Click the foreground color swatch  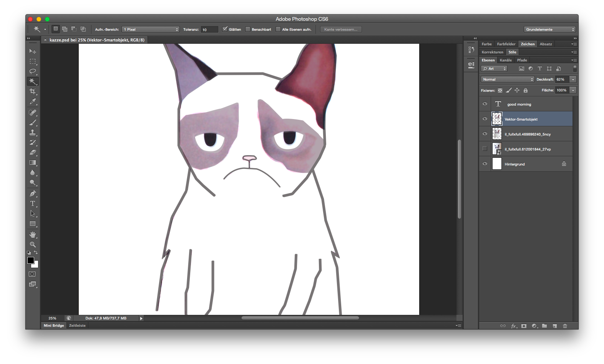coord(31,260)
